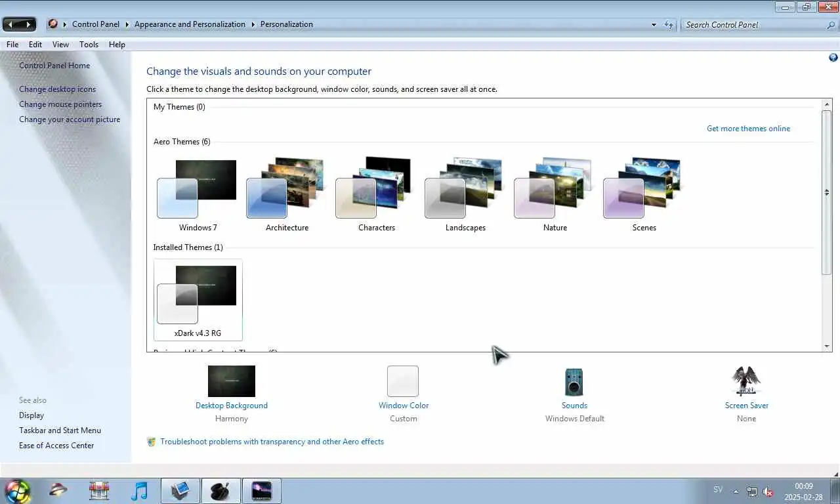Viewport: 840px width, 504px height.
Task: Click Control Panel breadcrumb
Action: click(96, 24)
